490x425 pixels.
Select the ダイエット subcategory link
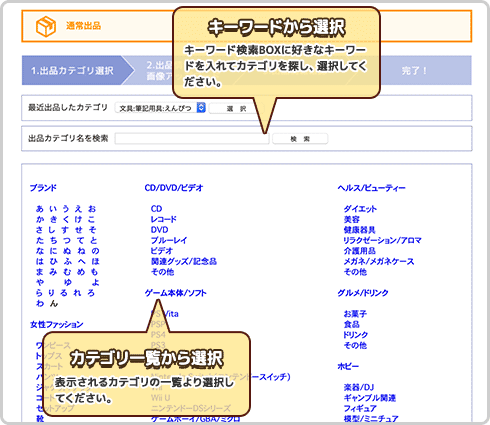click(360, 209)
